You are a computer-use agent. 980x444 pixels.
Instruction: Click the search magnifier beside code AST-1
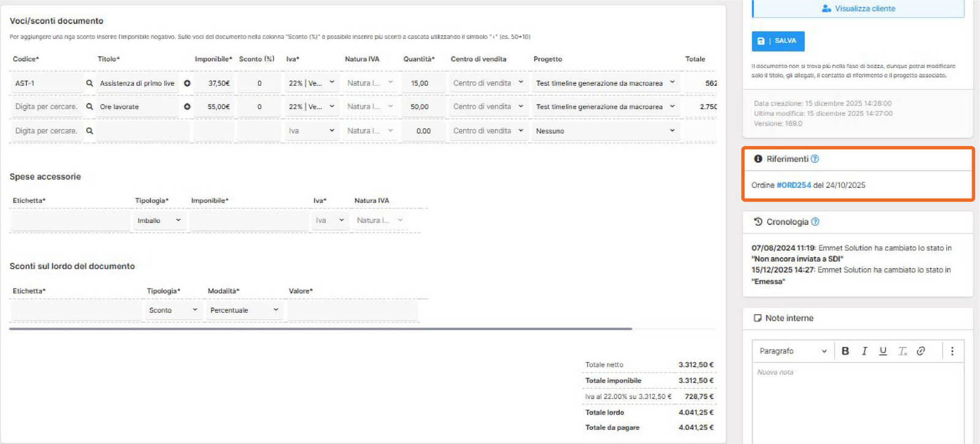[x=89, y=83]
